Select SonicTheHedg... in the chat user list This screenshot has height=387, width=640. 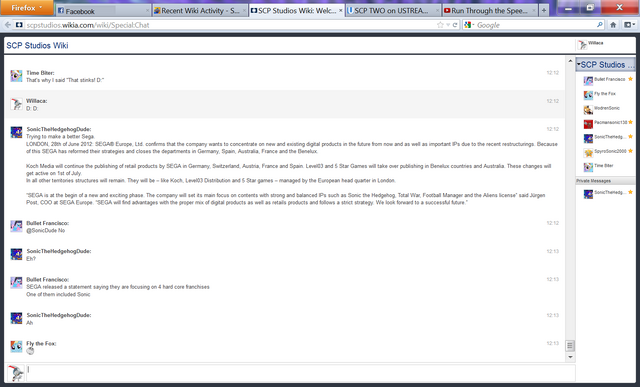click(x=606, y=138)
